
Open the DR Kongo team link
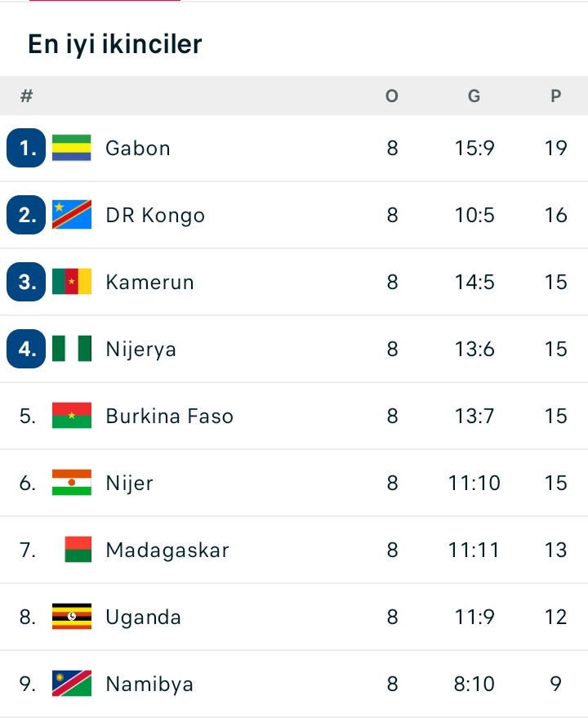coord(155,215)
